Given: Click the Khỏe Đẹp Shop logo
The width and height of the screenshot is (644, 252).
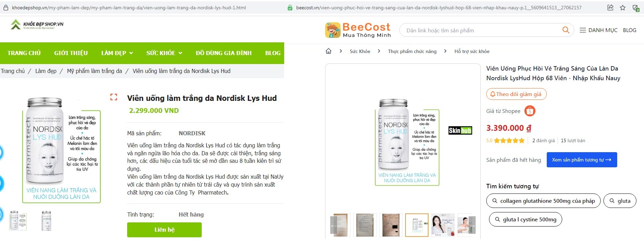Looking at the screenshot, I should point(37,24).
